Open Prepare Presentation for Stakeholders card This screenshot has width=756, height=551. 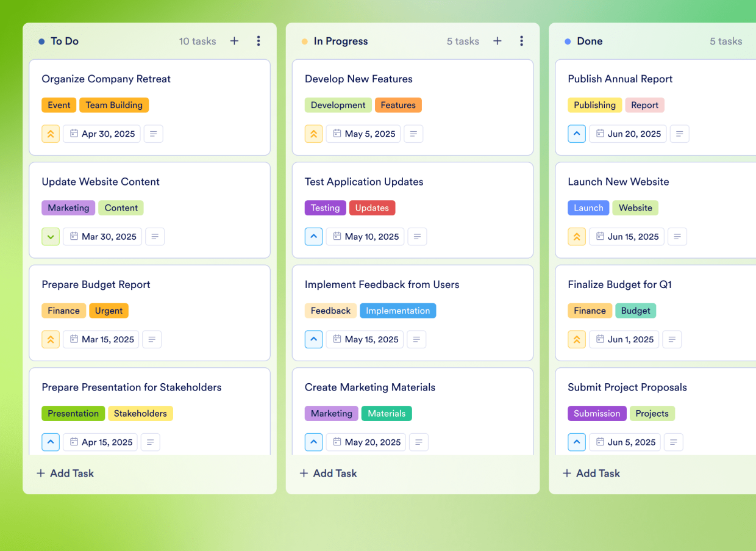pos(131,387)
